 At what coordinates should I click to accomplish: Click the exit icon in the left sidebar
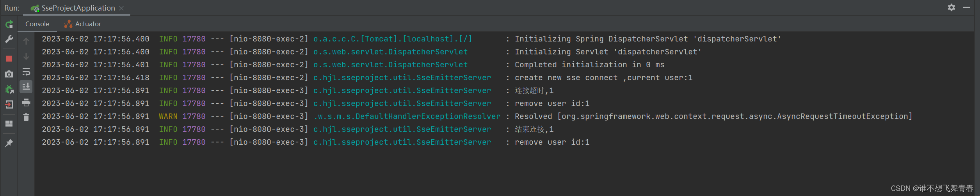[x=9, y=104]
